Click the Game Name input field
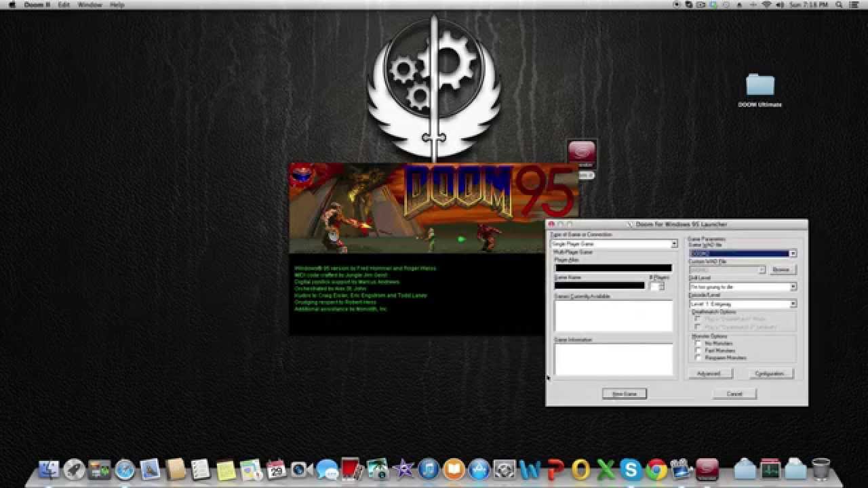The image size is (868, 488). pos(599,285)
